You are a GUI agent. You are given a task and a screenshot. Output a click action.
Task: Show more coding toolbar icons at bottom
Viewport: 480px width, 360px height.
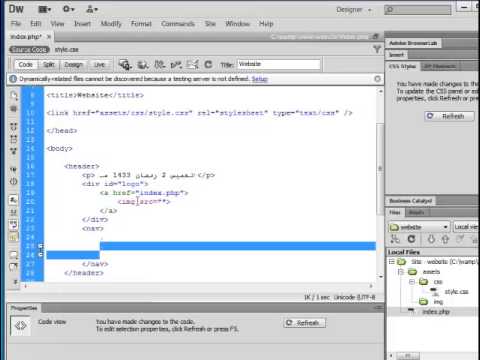15,282
